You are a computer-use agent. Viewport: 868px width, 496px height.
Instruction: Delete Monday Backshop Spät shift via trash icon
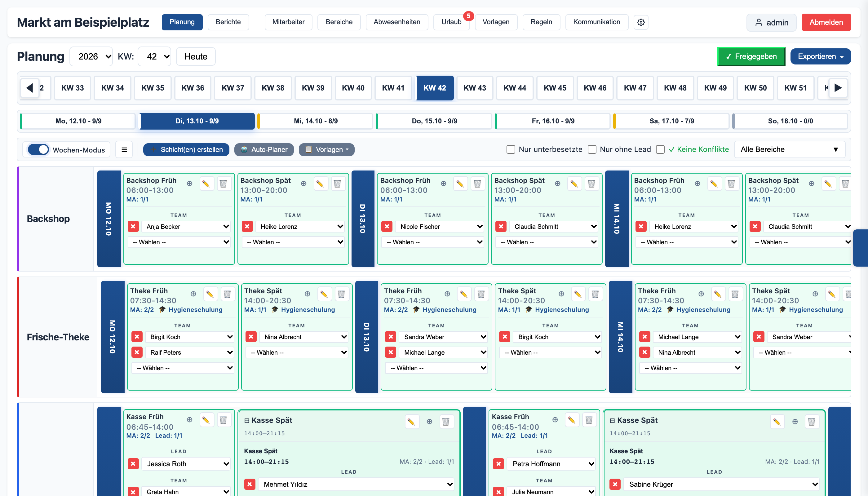[x=337, y=184]
